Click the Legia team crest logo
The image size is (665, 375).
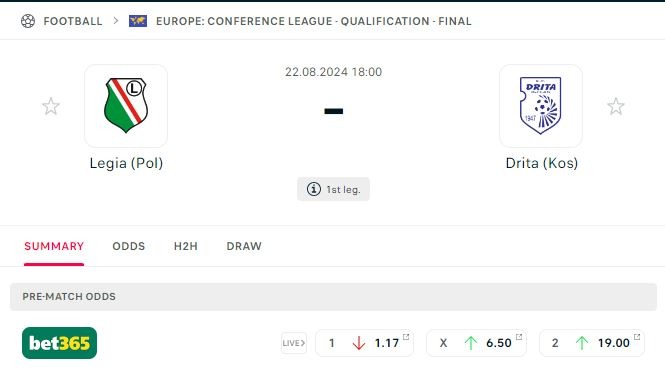coord(126,106)
